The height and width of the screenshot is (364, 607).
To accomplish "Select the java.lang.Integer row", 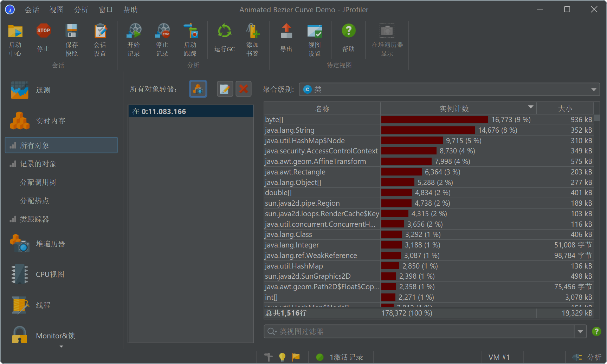I will pyautogui.click(x=428, y=245).
